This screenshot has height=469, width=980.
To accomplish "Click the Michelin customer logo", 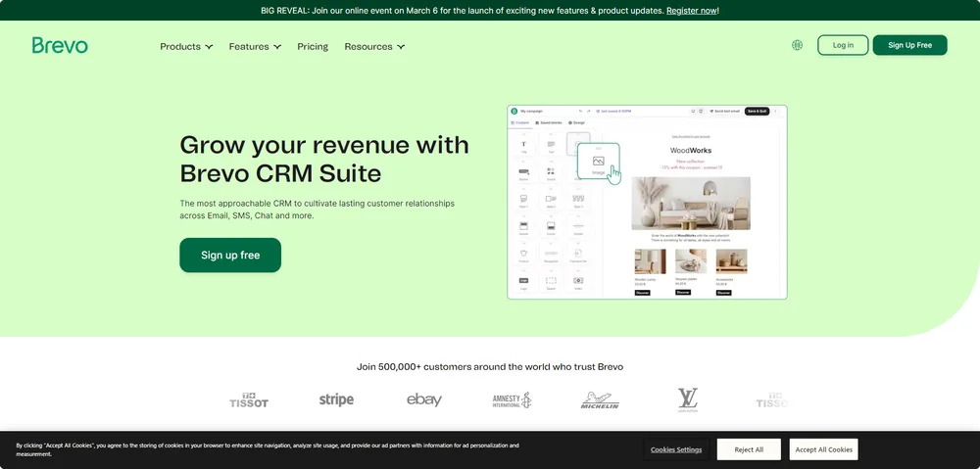I will [600, 400].
